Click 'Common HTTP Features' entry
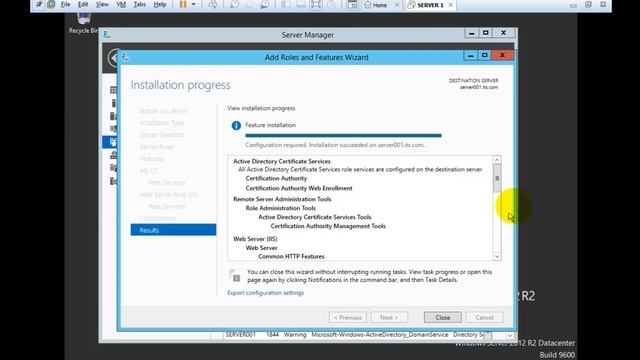This screenshot has width=640, height=360. coord(291,256)
